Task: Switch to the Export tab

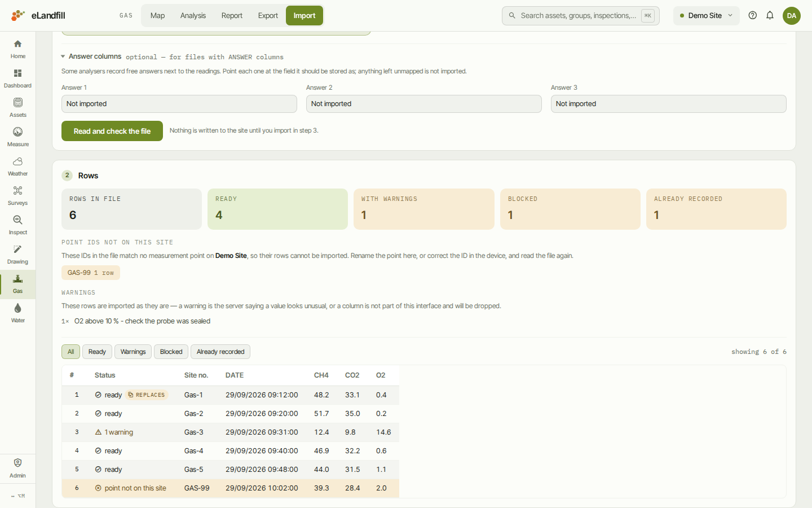Action: 268,15
